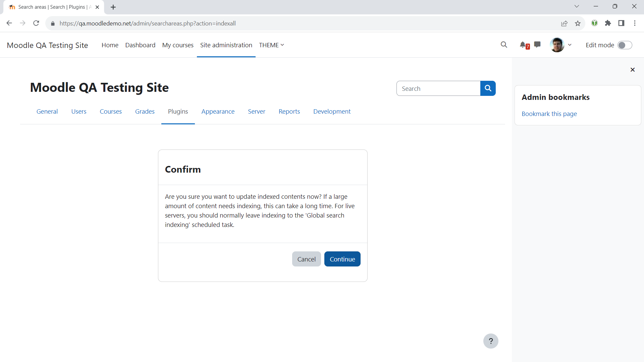Switch to the Development tab

click(332, 112)
